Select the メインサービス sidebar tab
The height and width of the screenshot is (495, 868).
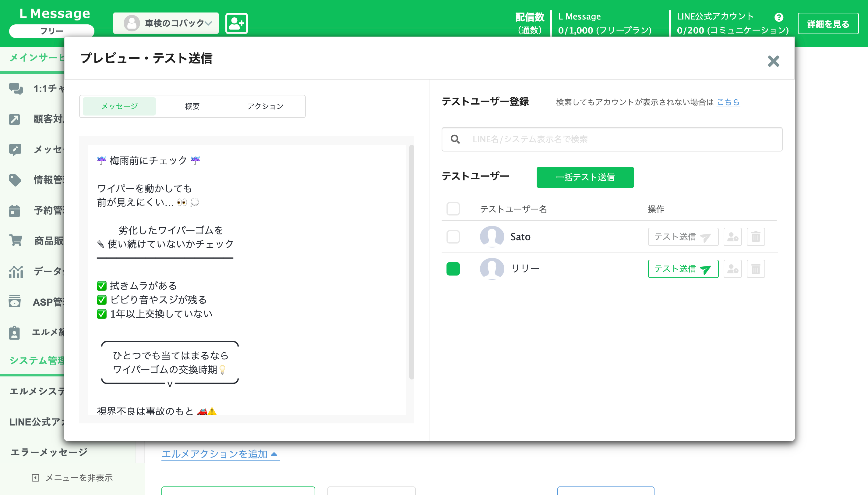(x=37, y=58)
